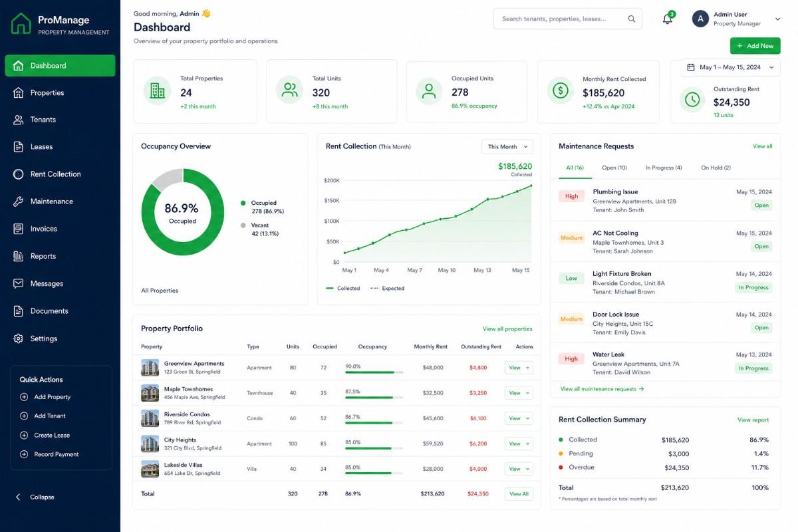Expand the Admin User account menu chevron

click(x=777, y=19)
